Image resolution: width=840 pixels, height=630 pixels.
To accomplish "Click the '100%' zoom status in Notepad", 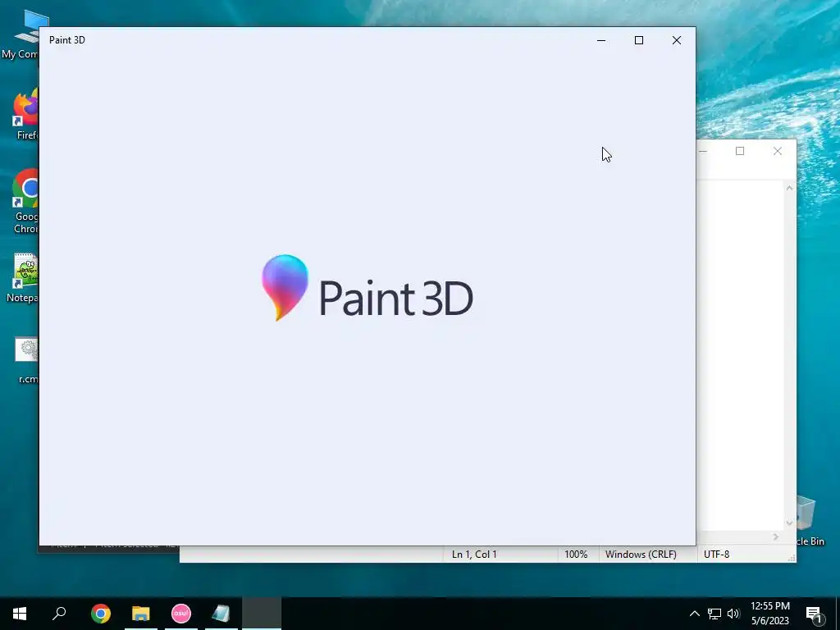I will tap(576, 555).
